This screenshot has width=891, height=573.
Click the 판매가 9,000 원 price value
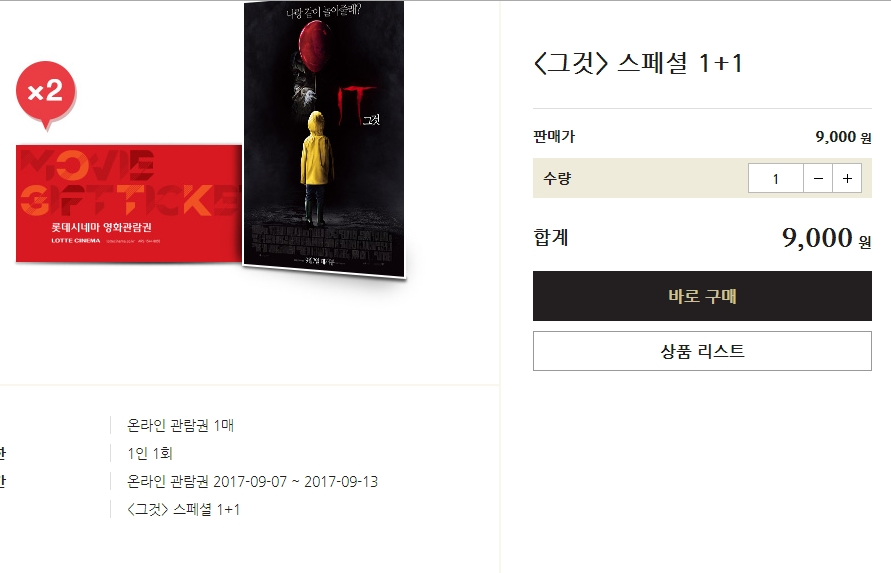843,137
